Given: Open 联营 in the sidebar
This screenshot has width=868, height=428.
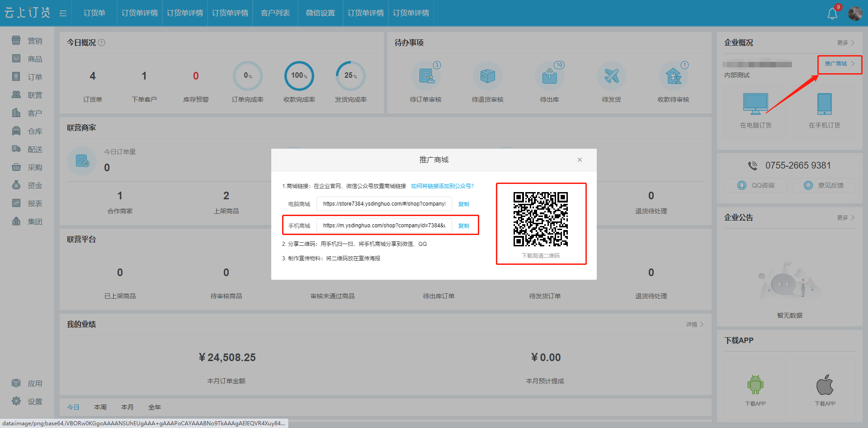Looking at the screenshot, I should (x=27, y=95).
